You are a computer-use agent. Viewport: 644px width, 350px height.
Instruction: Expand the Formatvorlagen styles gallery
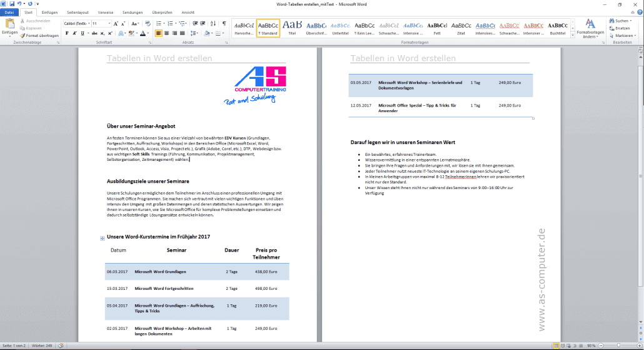pos(573,36)
